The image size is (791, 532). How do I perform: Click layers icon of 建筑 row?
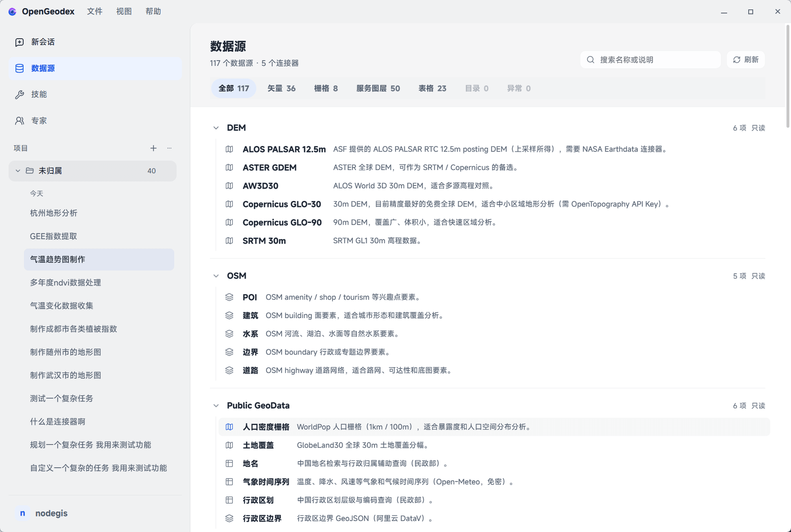click(229, 315)
